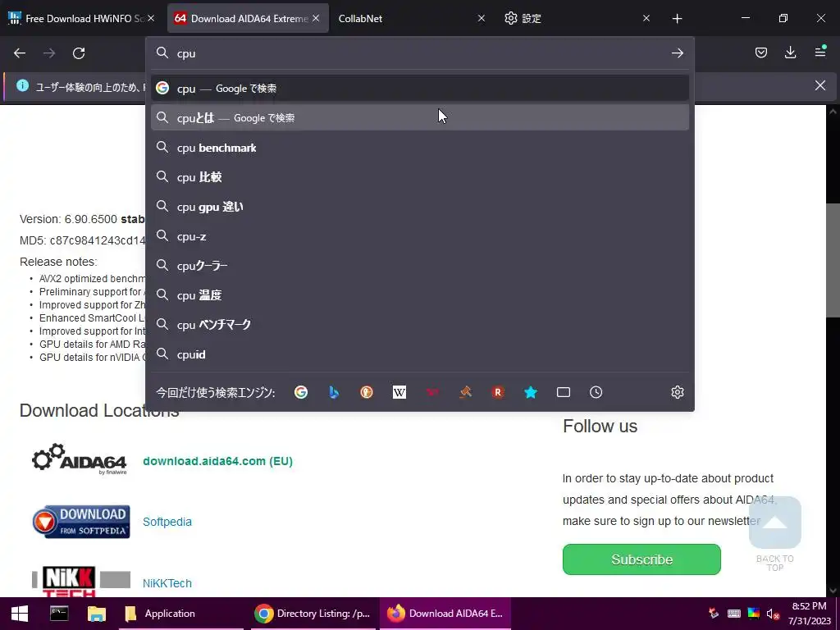Search once with Bing engine icon
Viewport: 840px width, 630px height.
334,392
